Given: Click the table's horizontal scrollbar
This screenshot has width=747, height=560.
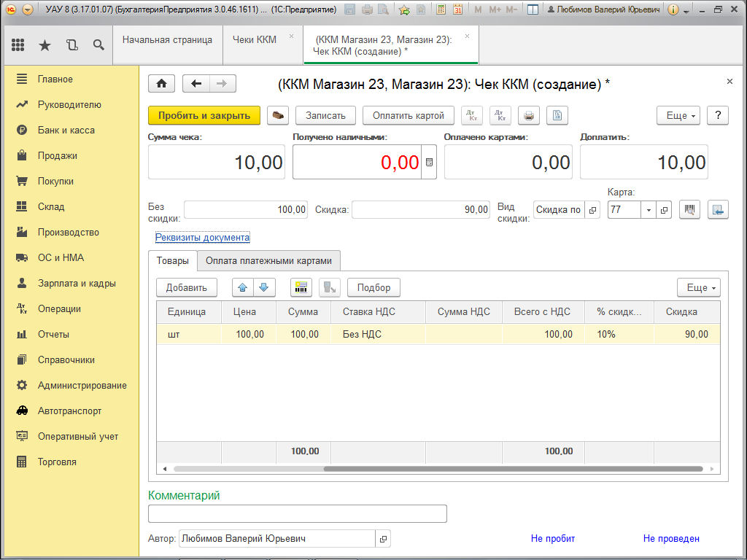Looking at the screenshot, I should click(511, 469).
